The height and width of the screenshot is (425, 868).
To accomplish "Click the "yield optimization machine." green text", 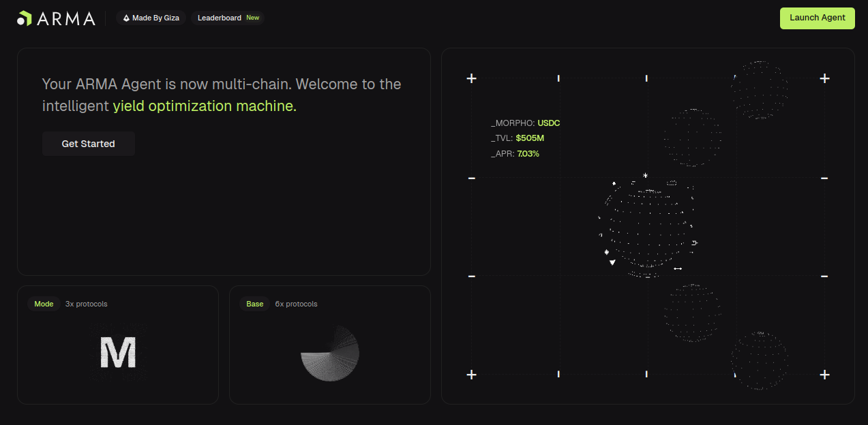I will coord(205,106).
